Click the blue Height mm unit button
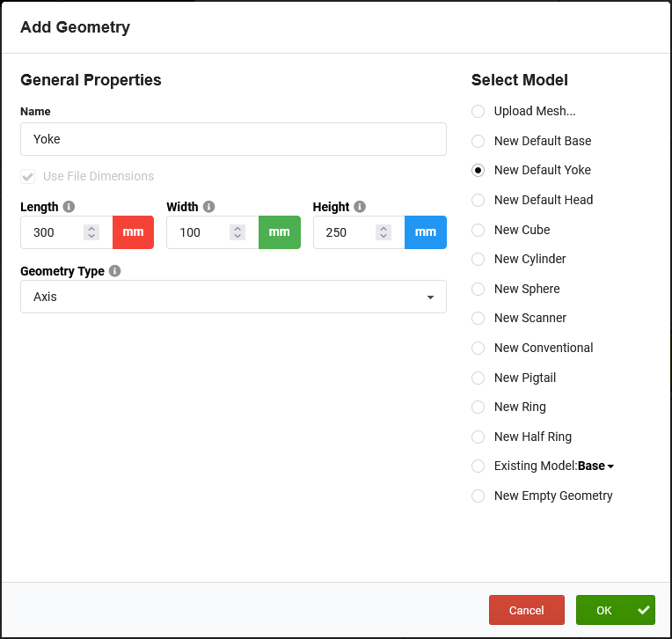The image size is (672, 639). 425,232
